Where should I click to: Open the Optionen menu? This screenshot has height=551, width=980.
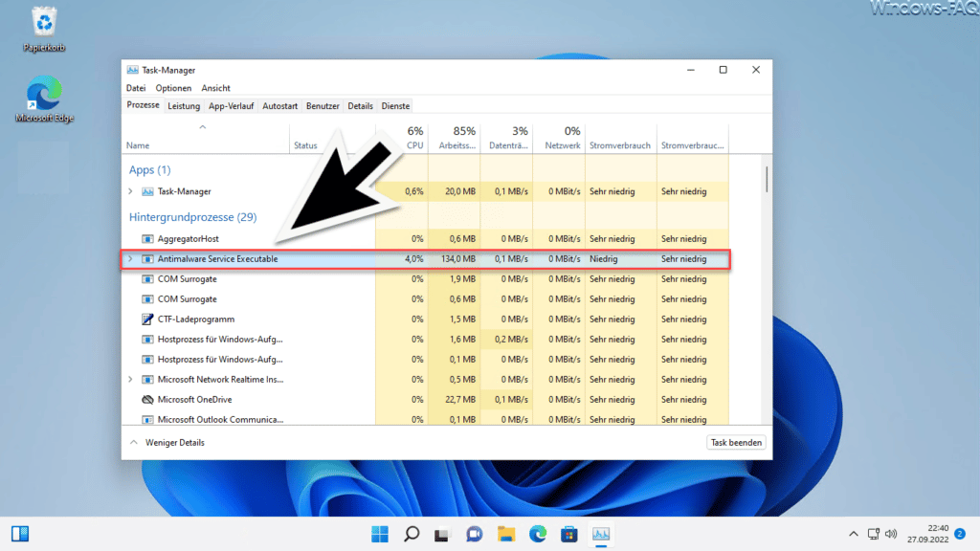click(x=173, y=88)
